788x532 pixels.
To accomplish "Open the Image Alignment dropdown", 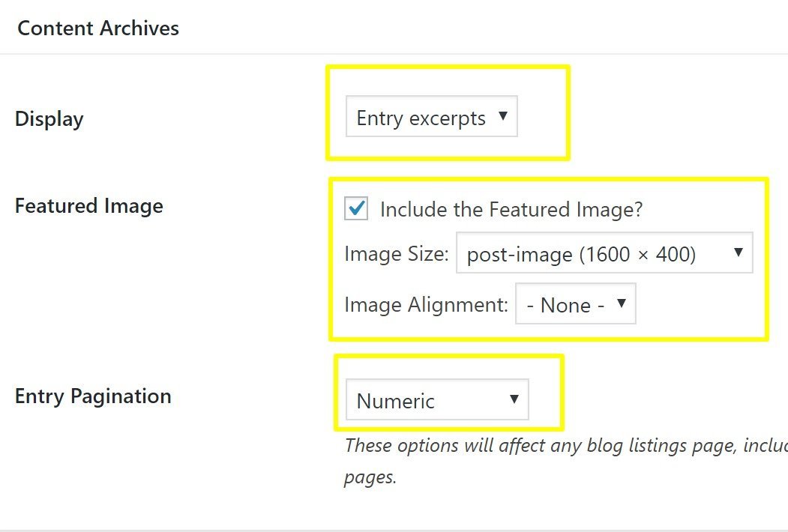I will click(x=574, y=304).
